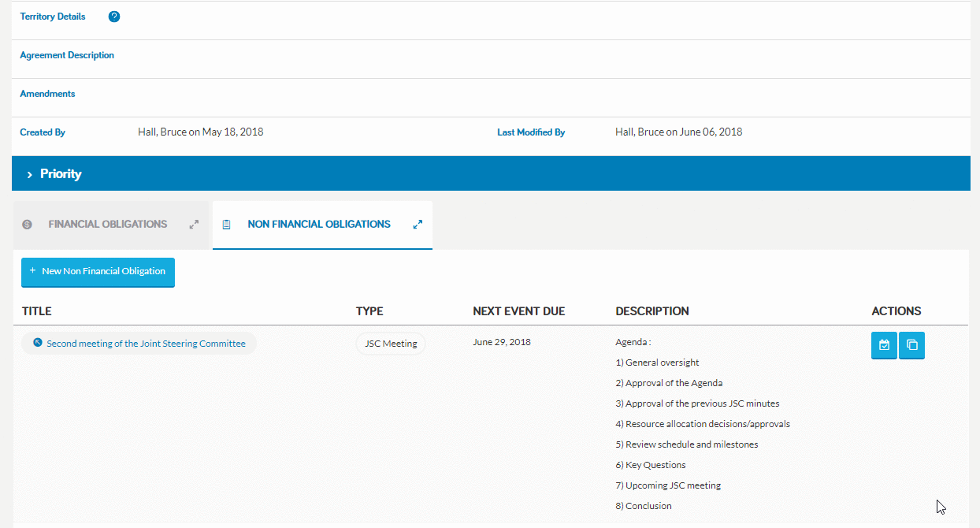Click the June 29, 2018 due date
The width and height of the screenshot is (980, 528).
pyautogui.click(x=502, y=343)
